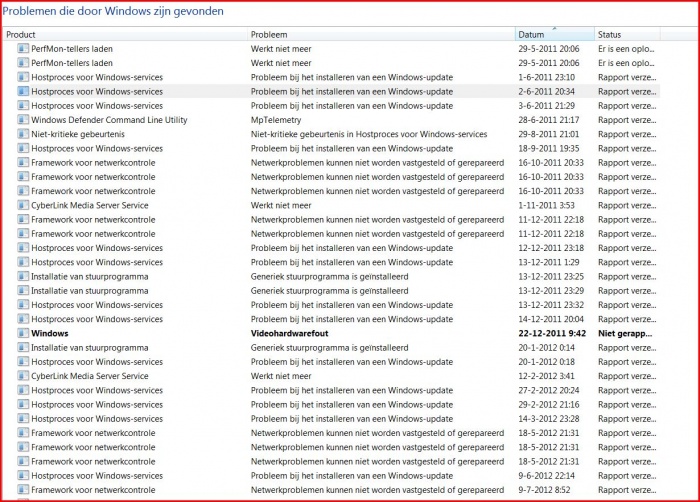The image size is (700, 502).
Task: Click 'Rapport verze...' status in the 1-6-2011 row
Action: (x=627, y=77)
